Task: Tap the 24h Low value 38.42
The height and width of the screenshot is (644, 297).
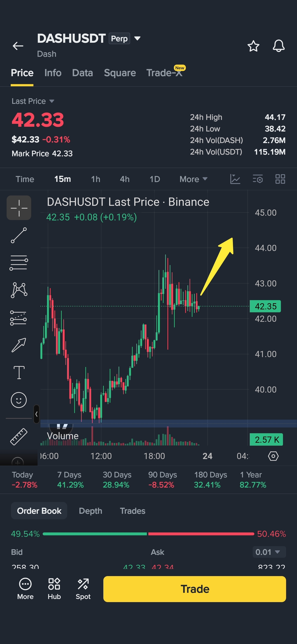Action: pyautogui.click(x=275, y=129)
